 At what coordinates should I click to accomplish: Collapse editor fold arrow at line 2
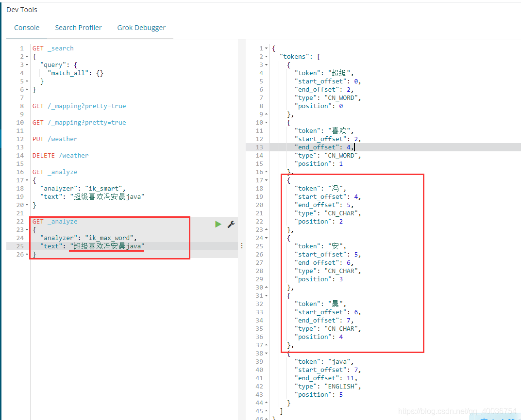[27, 57]
